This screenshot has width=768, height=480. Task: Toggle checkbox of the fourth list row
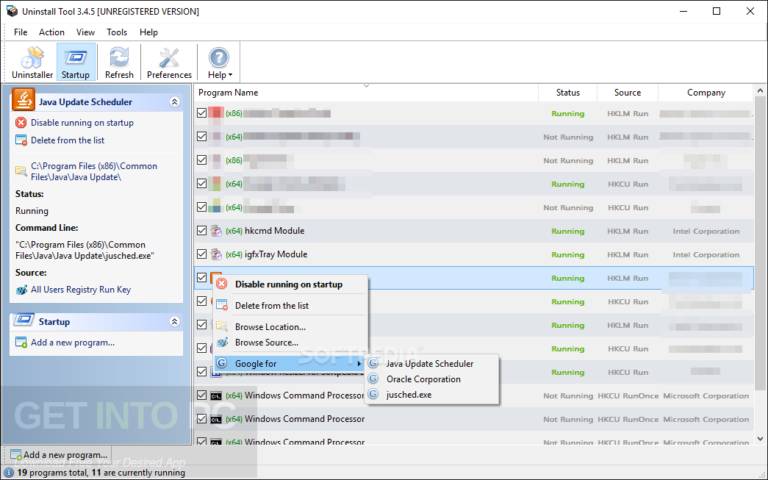coord(202,184)
